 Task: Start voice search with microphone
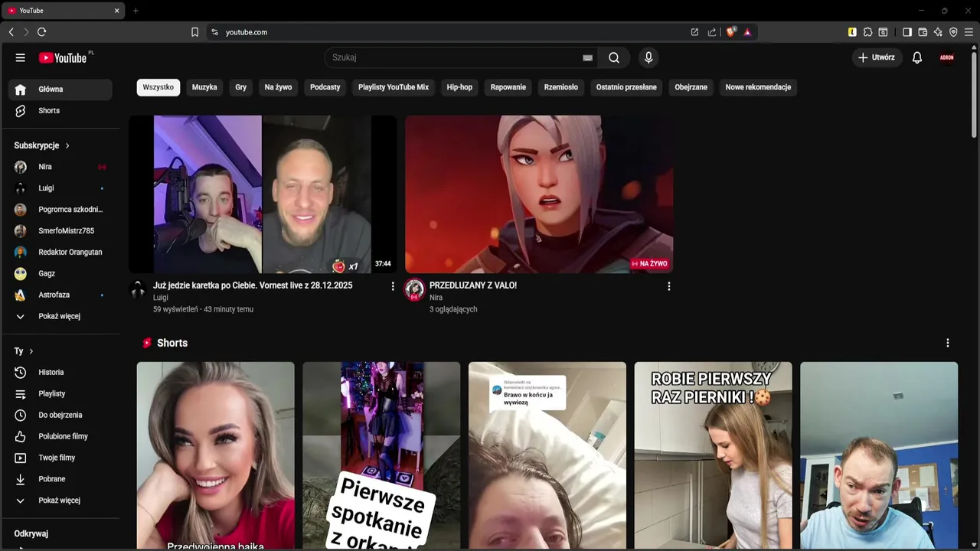(648, 57)
